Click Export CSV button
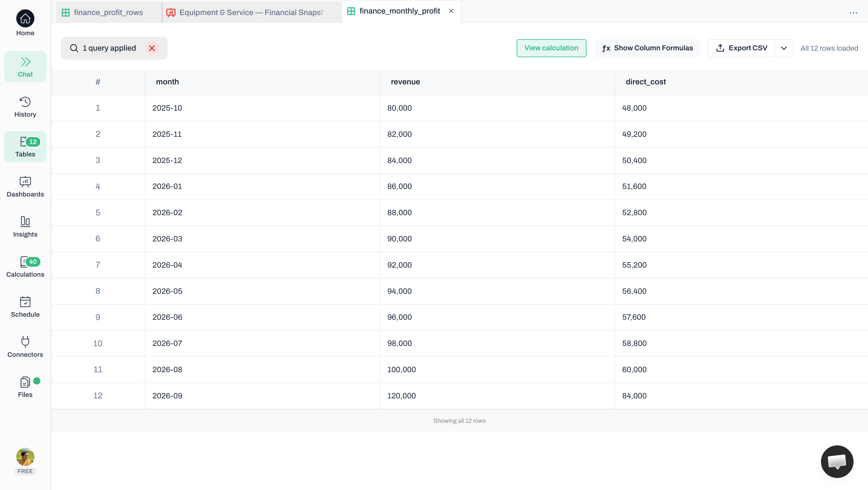This screenshot has height=490, width=868. pos(741,48)
